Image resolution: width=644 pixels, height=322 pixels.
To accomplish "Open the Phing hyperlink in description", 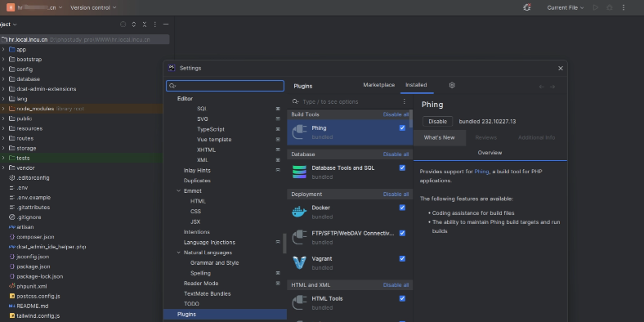I will pyautogui.click(x=481, y=172).
